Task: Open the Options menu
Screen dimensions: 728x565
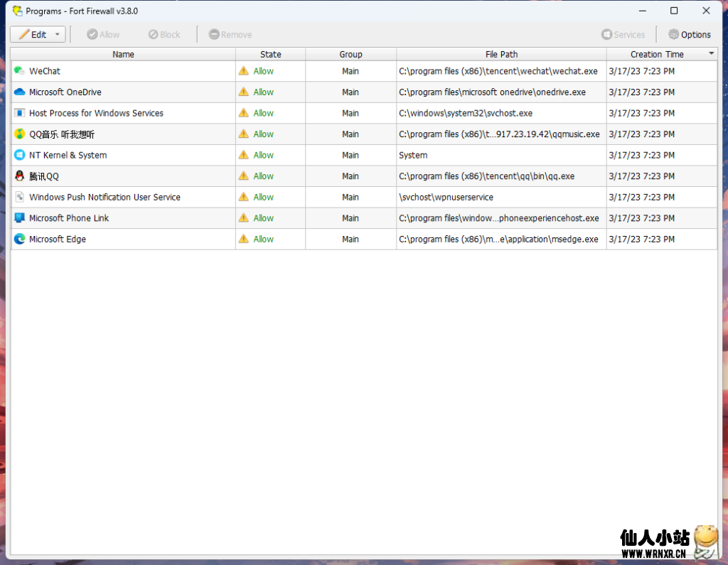Action: 689,34
